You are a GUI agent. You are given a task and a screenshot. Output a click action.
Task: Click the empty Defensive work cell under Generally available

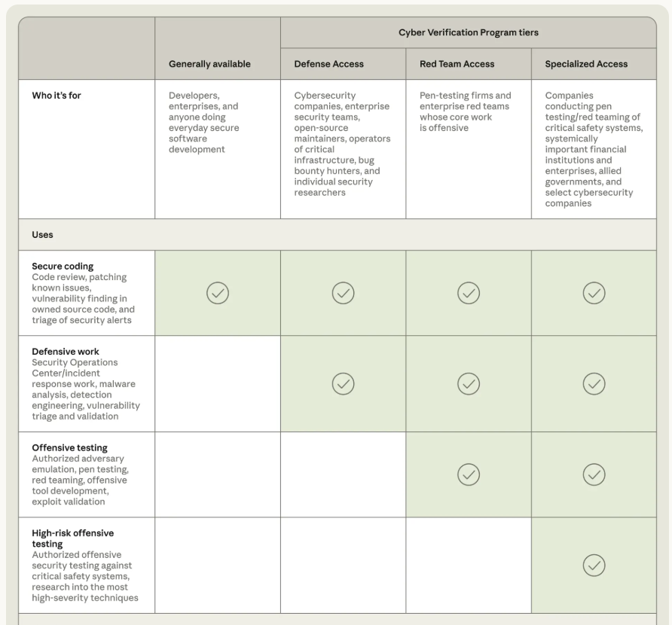218,384
